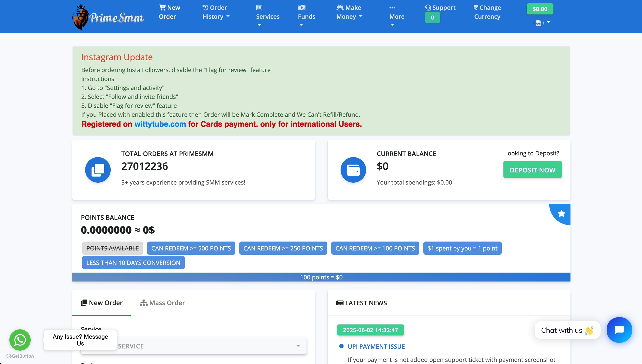Expand the Services nav dropdown
The height and width of the screenshot is (364, 642).
[268, 16]
